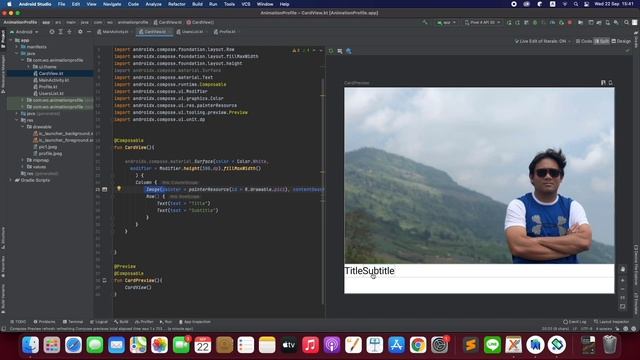The height and width of the screenshot is (360, 640).
Task: Open the Event Log
Action: pos(575,322)
